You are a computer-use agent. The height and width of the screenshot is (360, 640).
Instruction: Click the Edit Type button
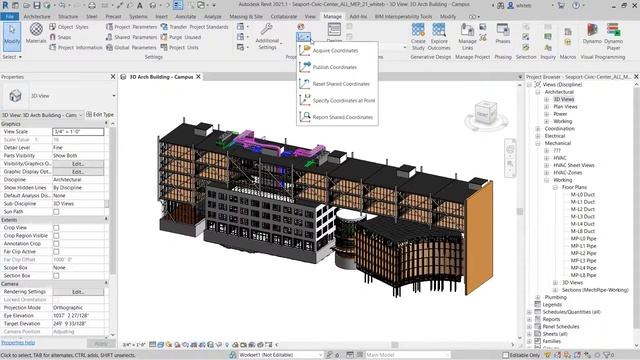click(x=100, y=115)
